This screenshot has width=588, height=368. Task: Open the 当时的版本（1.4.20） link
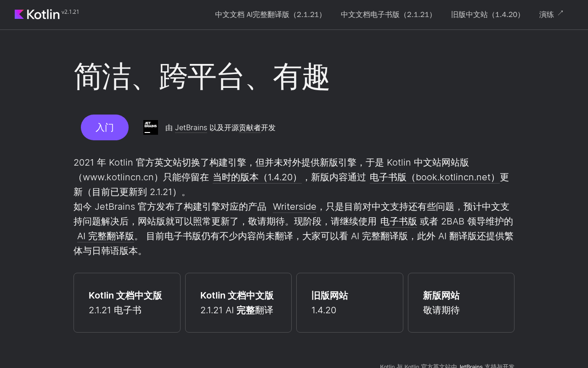(x=257, y=177)
